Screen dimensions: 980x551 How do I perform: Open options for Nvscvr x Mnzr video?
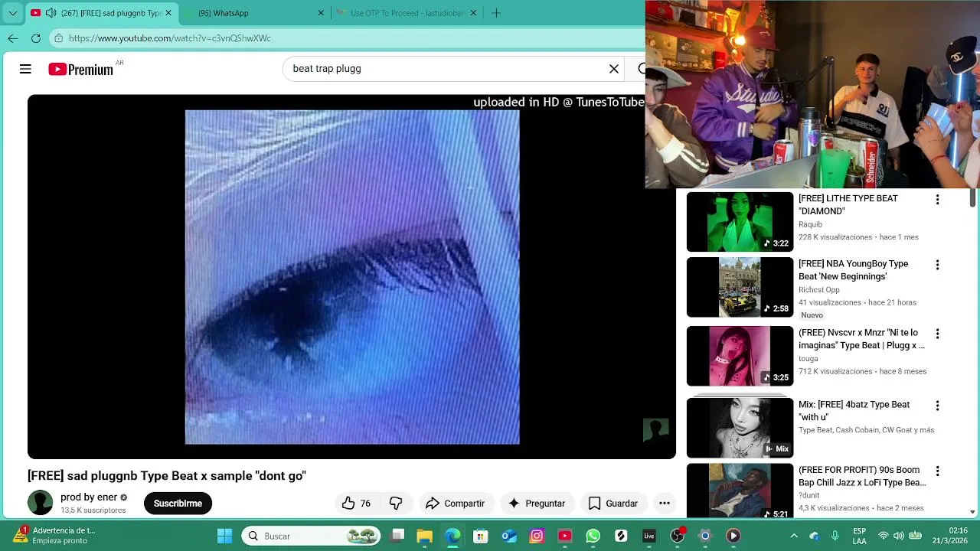click(937, 334)
